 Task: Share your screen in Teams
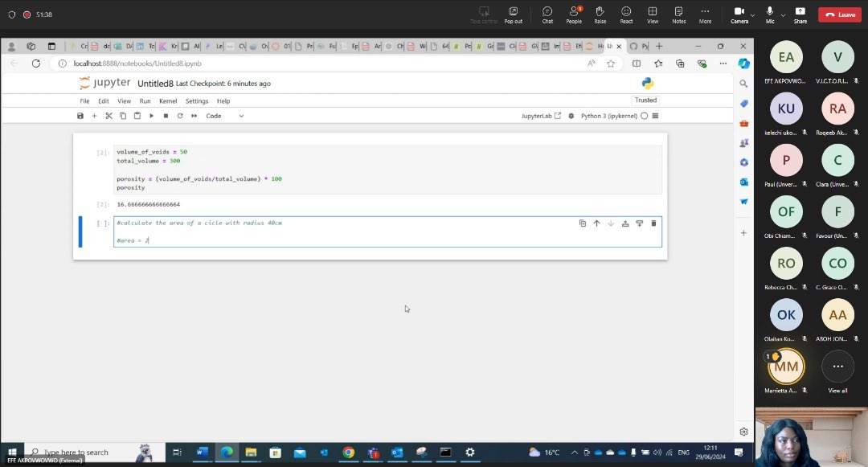800,15
